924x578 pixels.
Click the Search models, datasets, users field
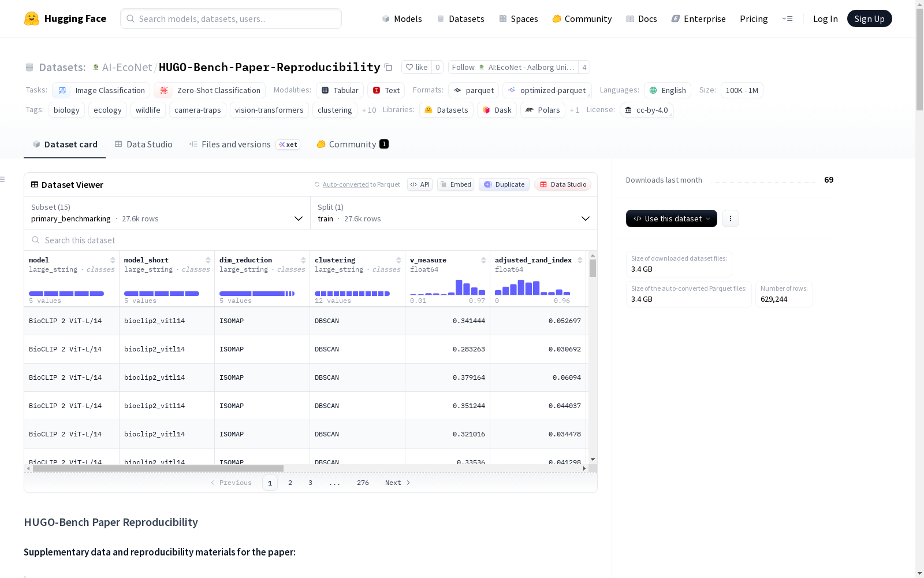(231, 18)
